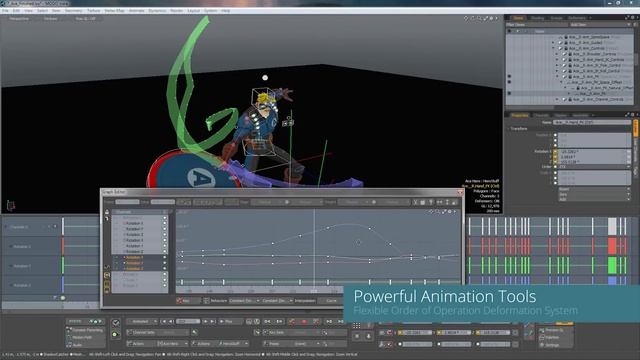Open the Reset dropdown in Properties
The image size is (640, 360).
[x=594, y=189]
